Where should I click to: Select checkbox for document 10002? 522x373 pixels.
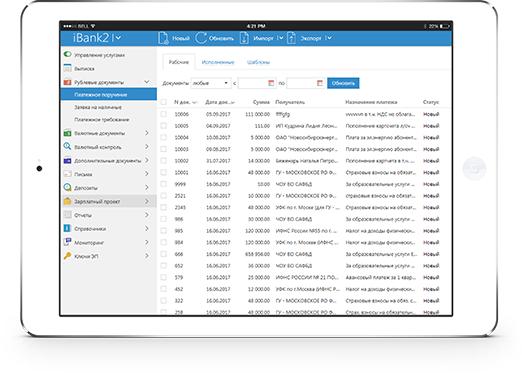pos(164,161)
